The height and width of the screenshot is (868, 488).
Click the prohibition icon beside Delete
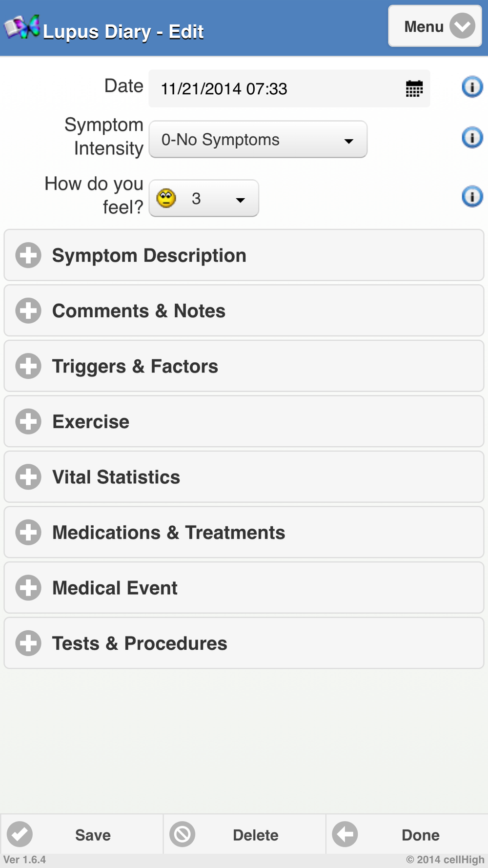coord(183,834)
